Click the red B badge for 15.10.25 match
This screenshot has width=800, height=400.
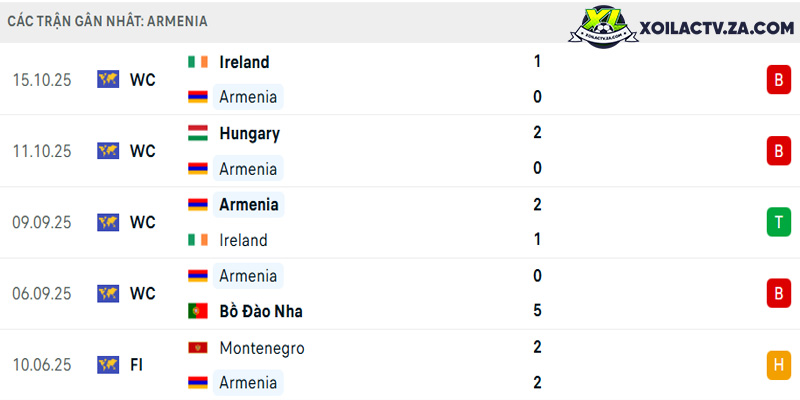(779, 80)
